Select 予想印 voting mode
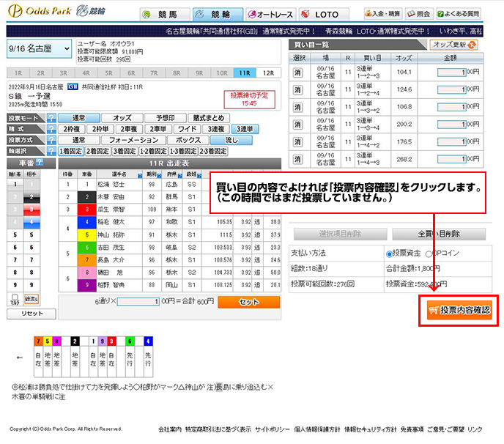Image resolution: width=504 pixels, height=444 pixels. [166, 118]
